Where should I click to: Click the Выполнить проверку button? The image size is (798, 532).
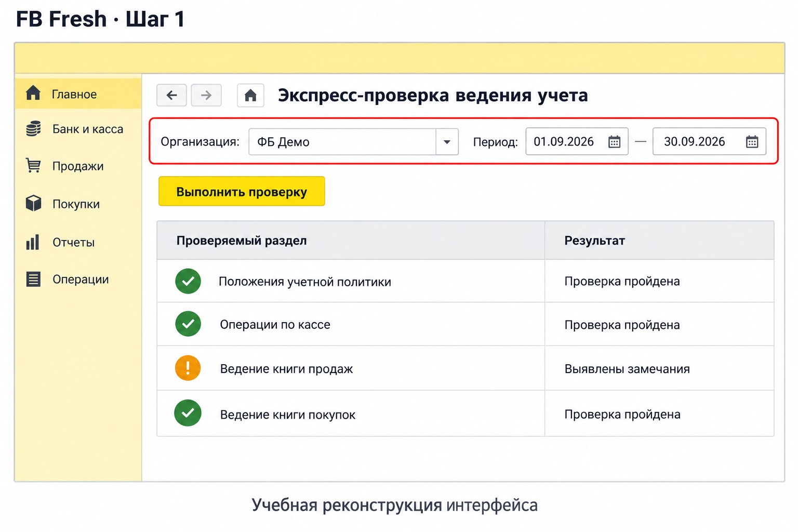coord(242,191)
